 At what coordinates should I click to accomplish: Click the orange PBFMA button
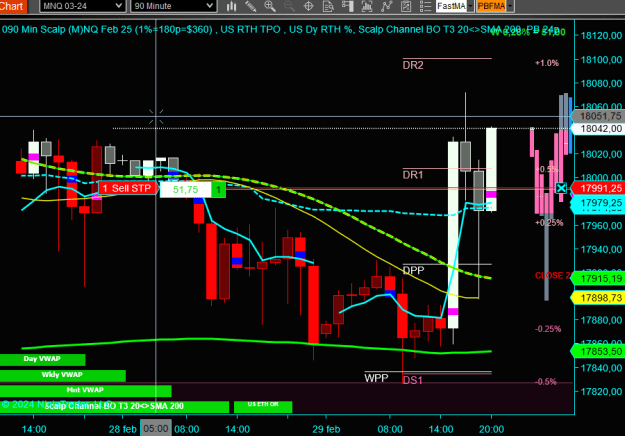(x=491, y=6)
